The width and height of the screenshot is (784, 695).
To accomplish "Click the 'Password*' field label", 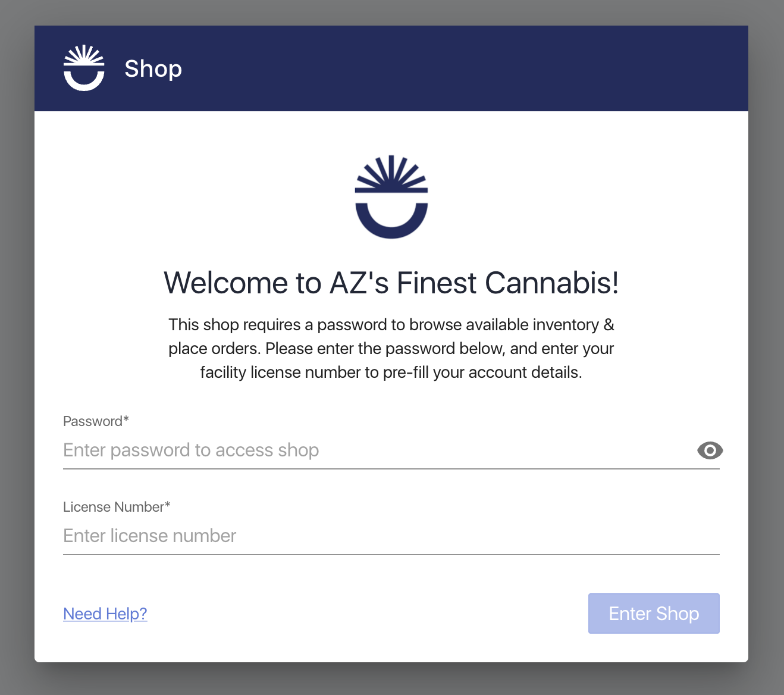I will [96, 421].
